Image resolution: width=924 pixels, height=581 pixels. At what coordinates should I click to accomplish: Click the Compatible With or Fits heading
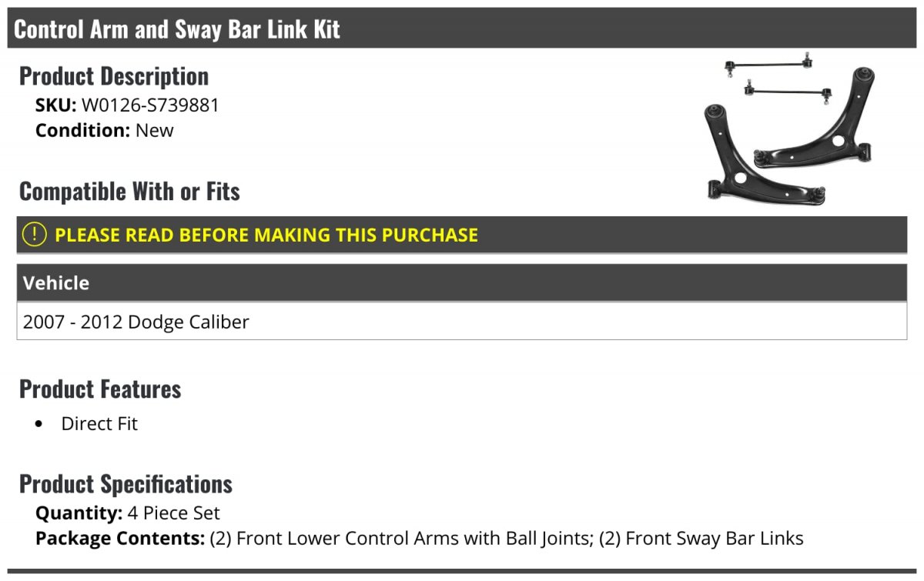tap(129, 192)
